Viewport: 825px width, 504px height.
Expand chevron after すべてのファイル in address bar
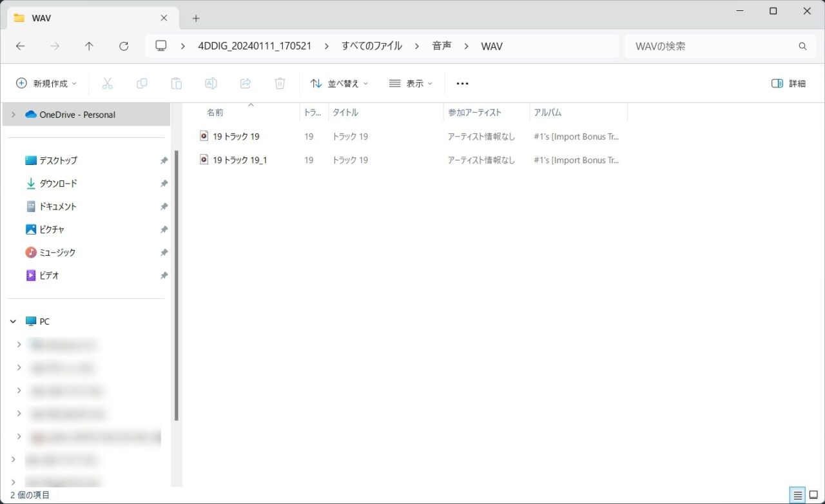point(417,46)
